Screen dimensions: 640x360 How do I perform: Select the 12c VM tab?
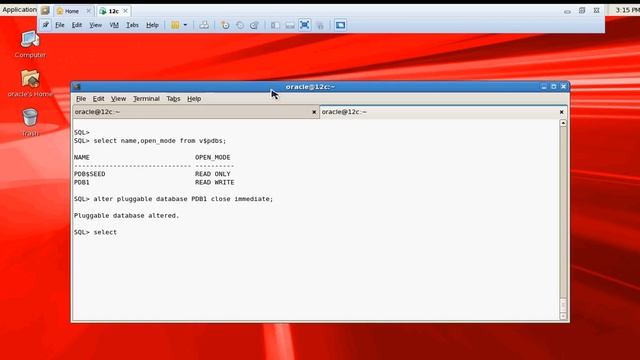[114, 11]
